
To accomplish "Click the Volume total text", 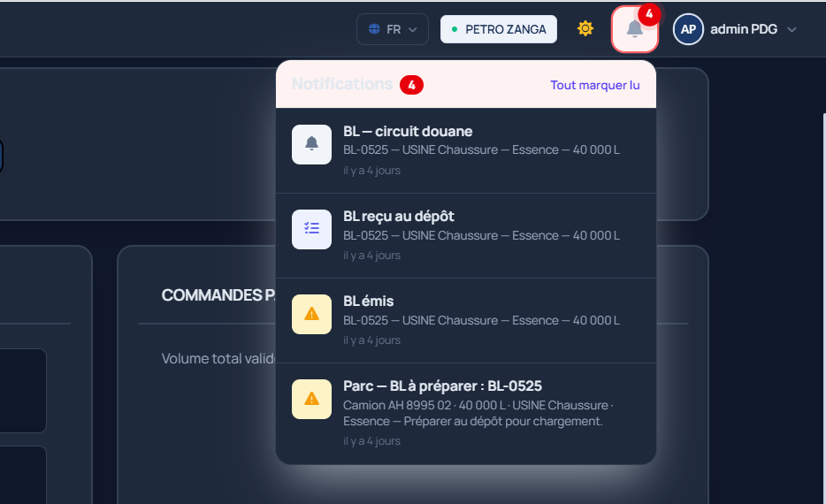I will coord(218,359).
